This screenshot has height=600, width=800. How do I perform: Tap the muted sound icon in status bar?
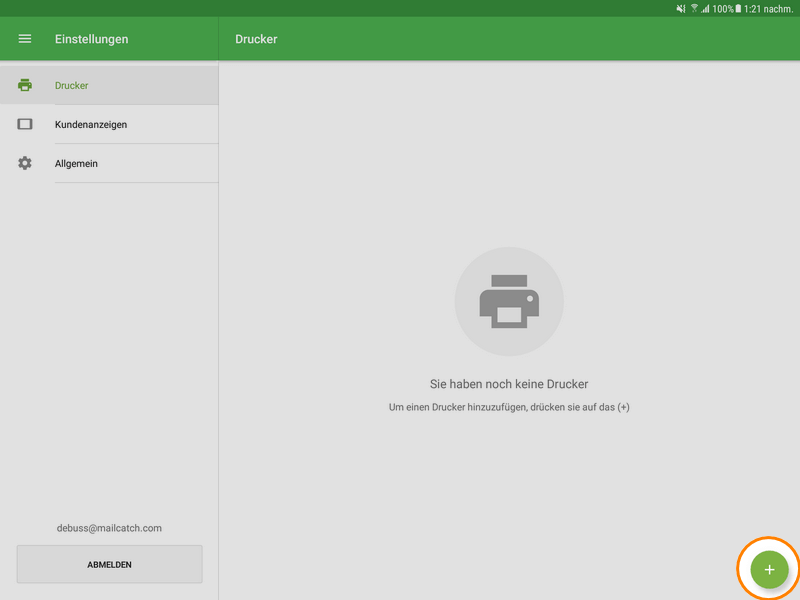tap(681, 8)
